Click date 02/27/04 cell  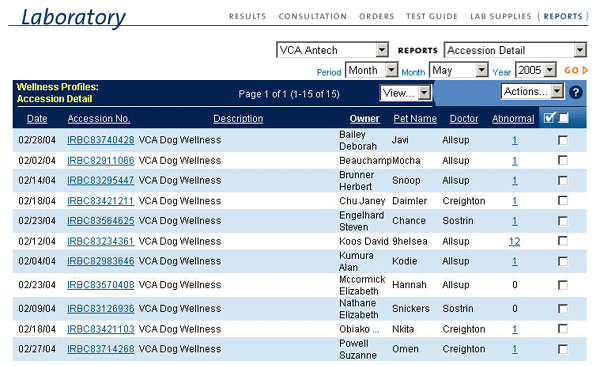pyautogui.click(x=37, y=349)
